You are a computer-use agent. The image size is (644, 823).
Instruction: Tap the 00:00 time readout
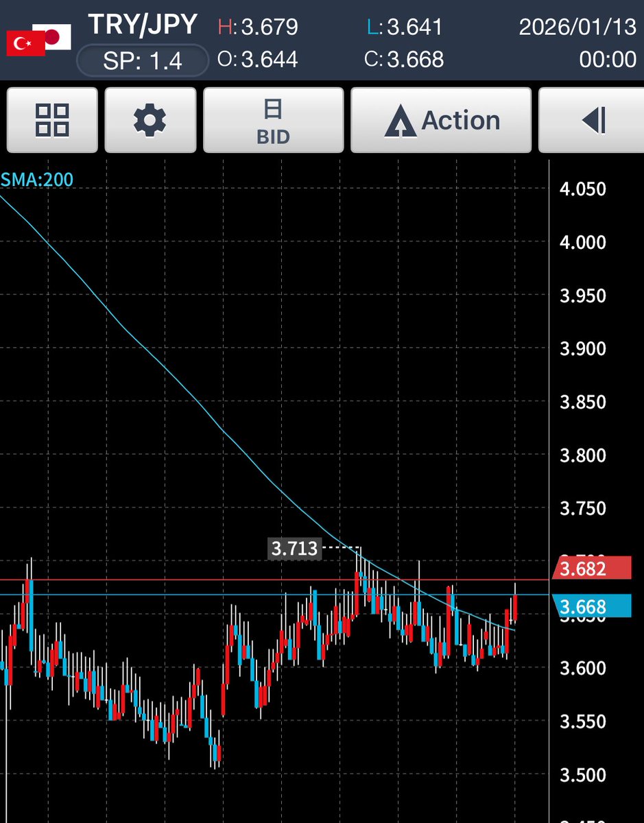click(x=608, y=60)
